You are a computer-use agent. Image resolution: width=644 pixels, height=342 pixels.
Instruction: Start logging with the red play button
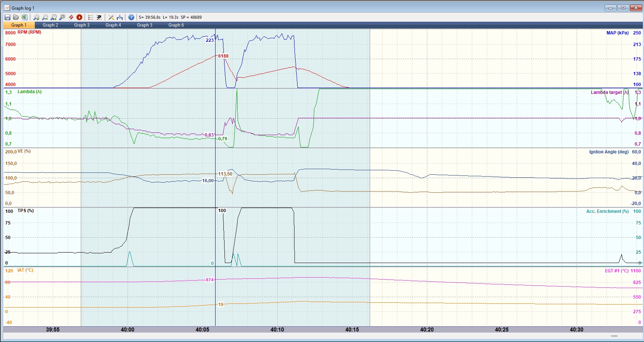click(x=79, y=17)
